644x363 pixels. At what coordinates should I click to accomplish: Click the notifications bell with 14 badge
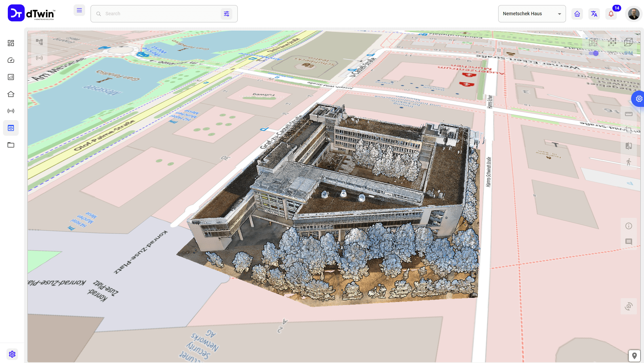point(611,14)
